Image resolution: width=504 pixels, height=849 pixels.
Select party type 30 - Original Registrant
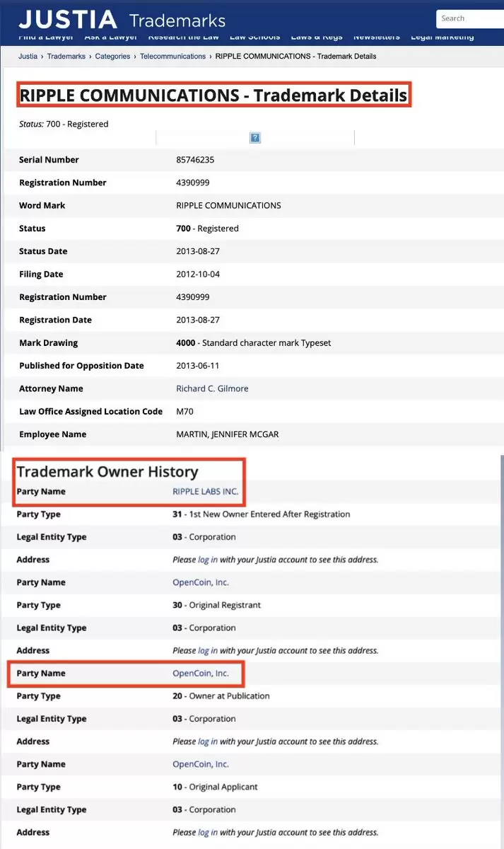point(216,605)
